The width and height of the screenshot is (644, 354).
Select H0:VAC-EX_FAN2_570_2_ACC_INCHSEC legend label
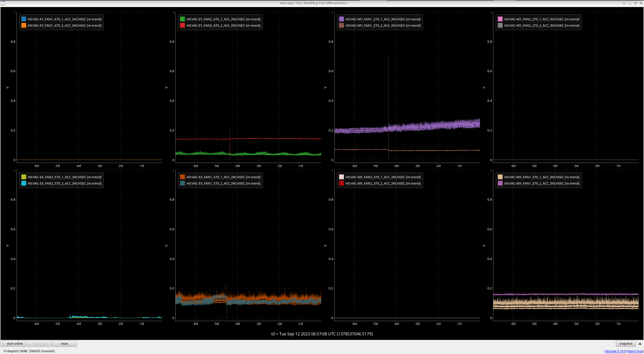pos(65,183)
